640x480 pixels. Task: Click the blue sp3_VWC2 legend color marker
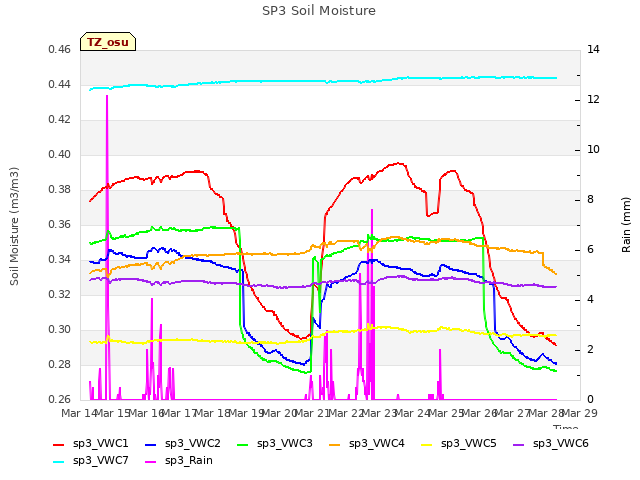tap(151, 445)
